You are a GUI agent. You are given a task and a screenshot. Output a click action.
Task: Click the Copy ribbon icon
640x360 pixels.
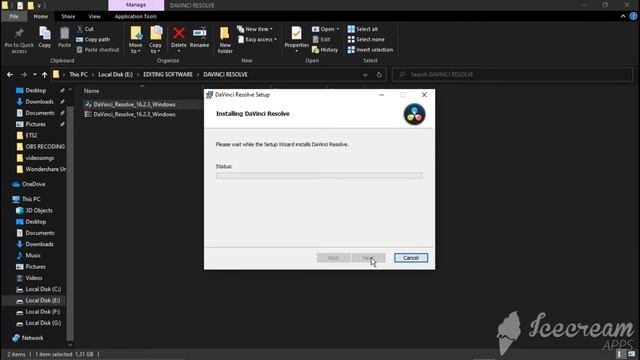click(44, 38)
